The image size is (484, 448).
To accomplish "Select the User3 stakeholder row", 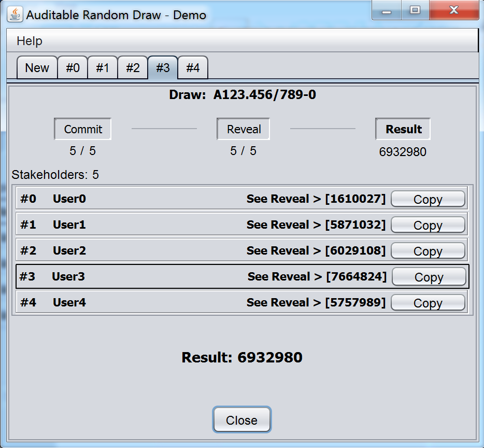I will point(243,276).
